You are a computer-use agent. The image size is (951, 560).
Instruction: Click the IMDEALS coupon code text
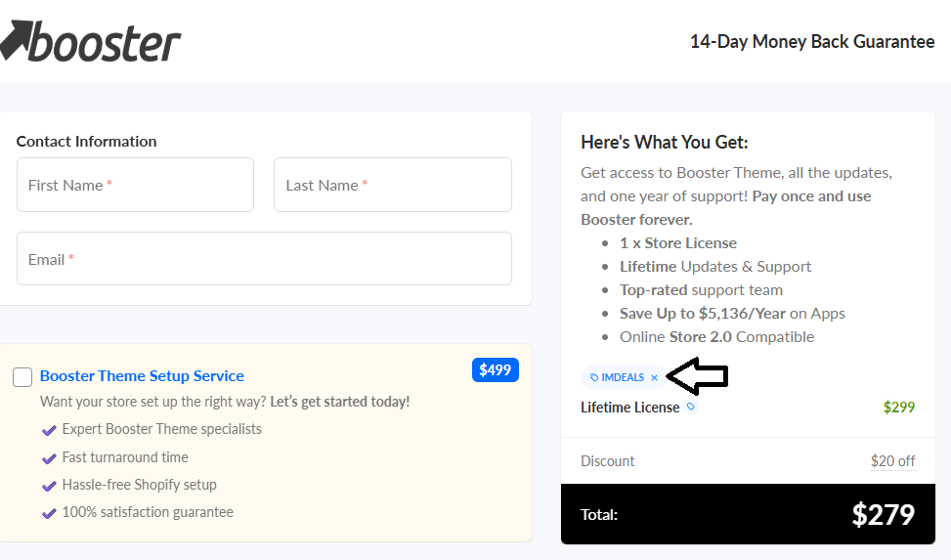[x=623, y=377]
